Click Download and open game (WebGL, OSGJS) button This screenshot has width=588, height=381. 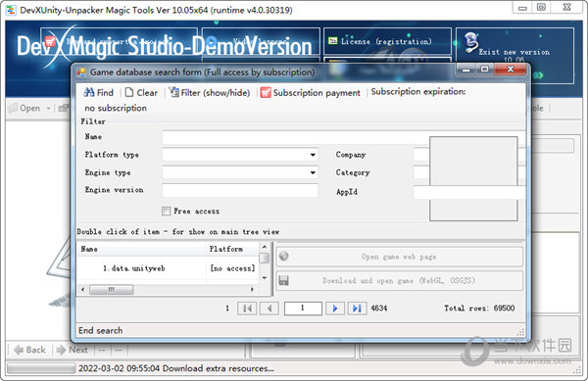(400, 280)
